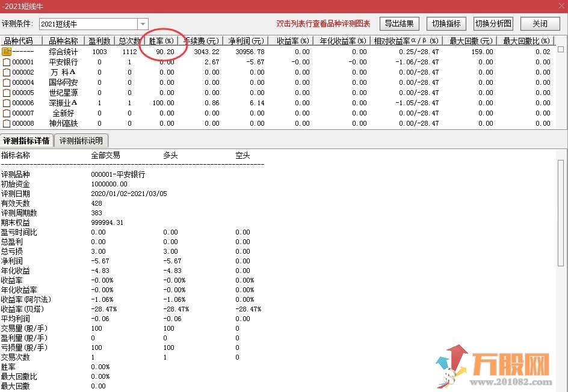Sort by the 品种名称 column header
Image resolution: width=568 pixels, height=392 pixels.
click(x=63, y=41)
